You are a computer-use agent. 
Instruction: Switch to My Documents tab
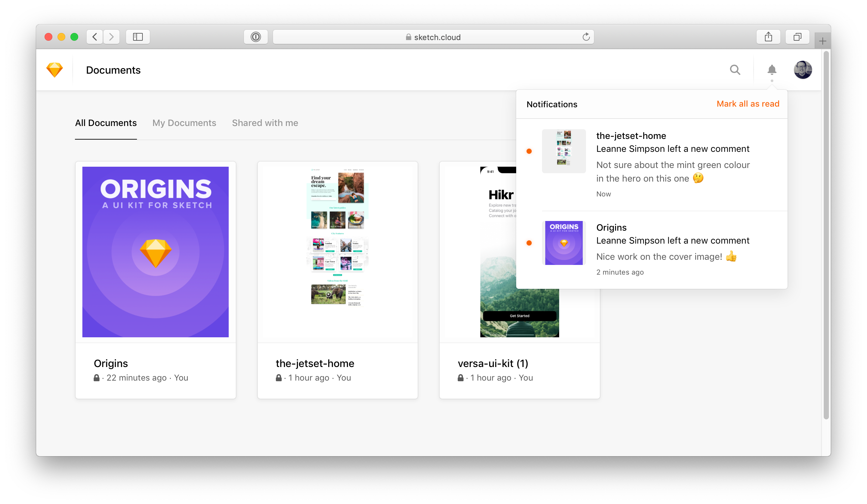point(184,123)
